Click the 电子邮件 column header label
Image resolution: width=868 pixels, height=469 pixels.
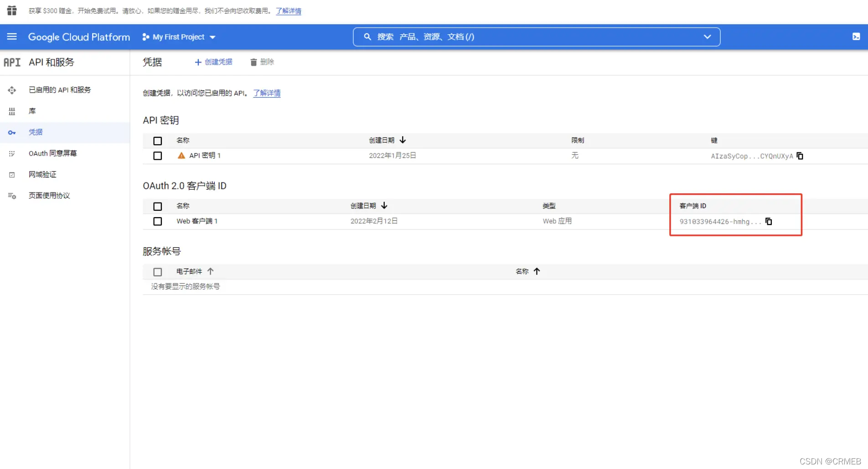189,271
